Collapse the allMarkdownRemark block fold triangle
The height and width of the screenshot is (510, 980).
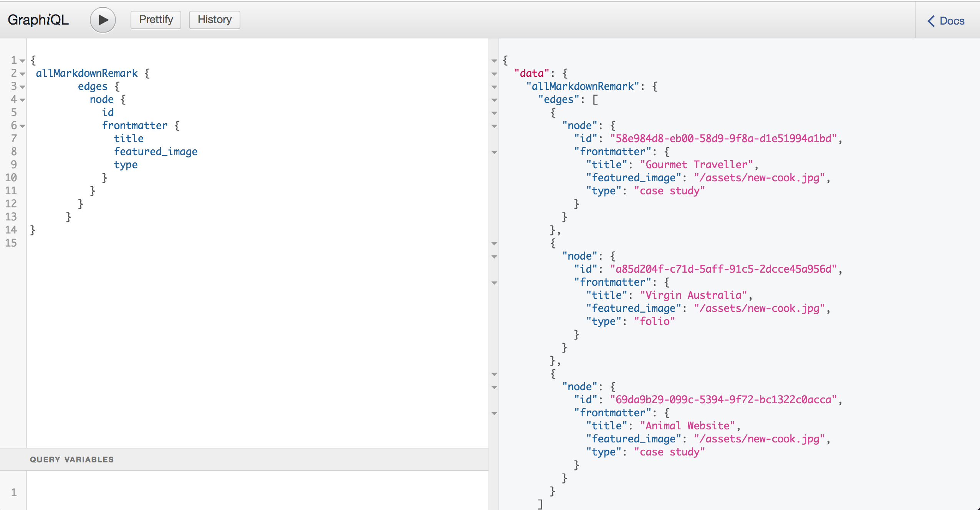(x=22, y=74)
